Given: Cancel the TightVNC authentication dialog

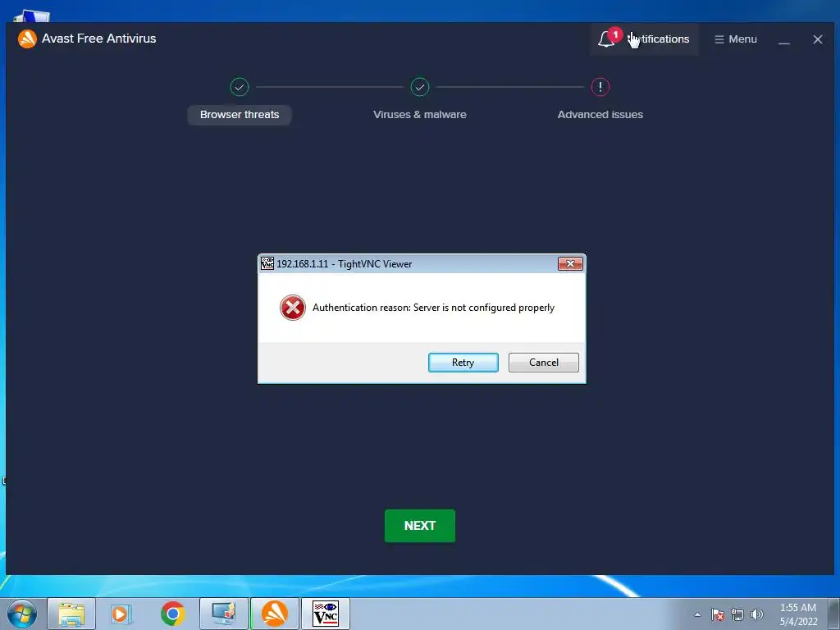Looking at the screenshot, I should (x=544, y=363).
